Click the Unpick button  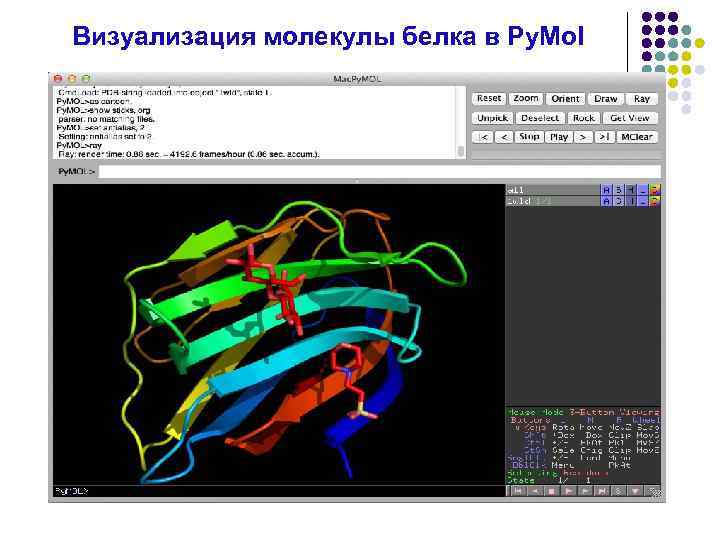pyautogui.click(x=492, y=118)
